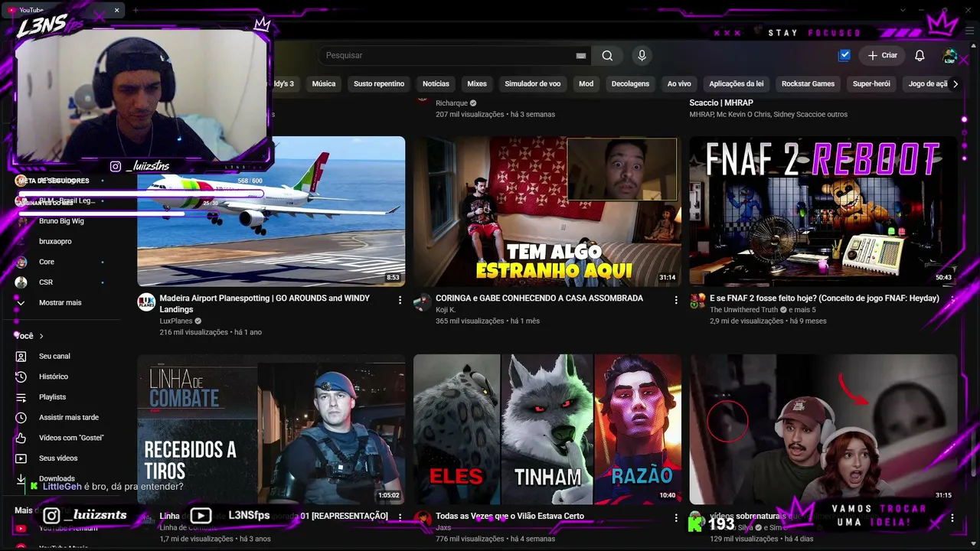Select the Simulador de voo chip

[x=533, y=84]
